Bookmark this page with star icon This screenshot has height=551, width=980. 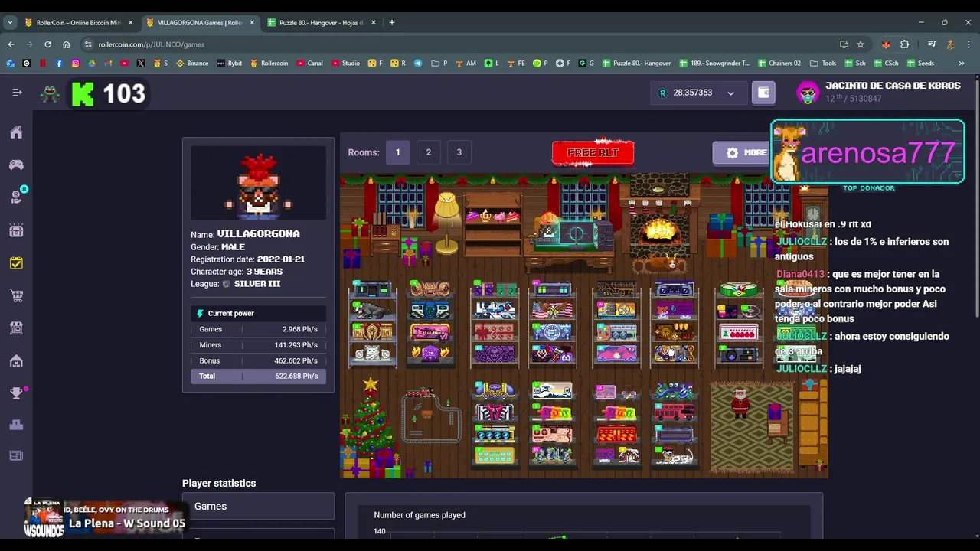861,44
